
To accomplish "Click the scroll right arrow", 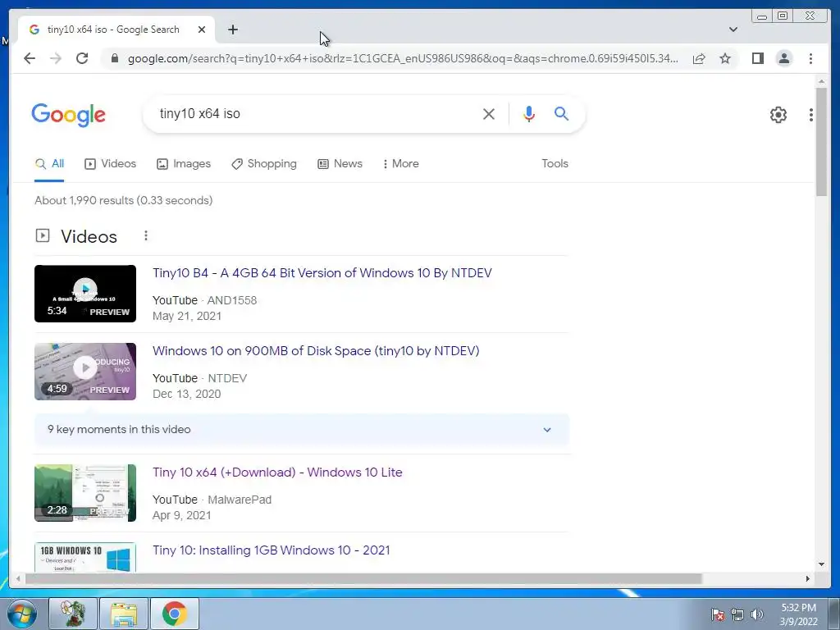I will point(808,578).
